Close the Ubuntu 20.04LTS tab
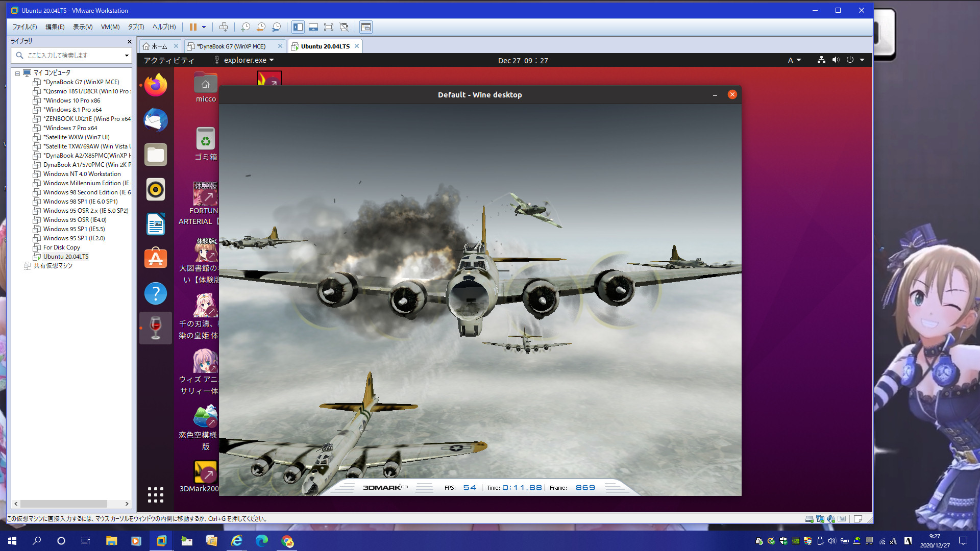Screen dimensions: 980x551 coord(357,46)
